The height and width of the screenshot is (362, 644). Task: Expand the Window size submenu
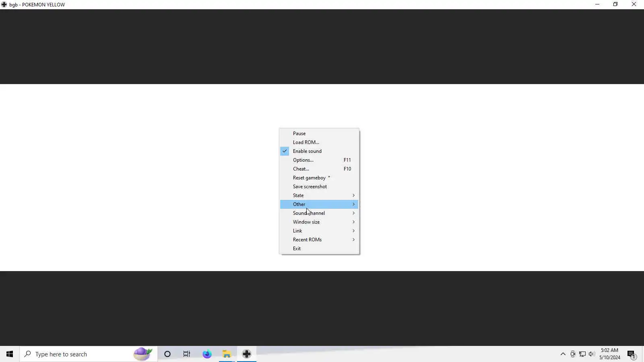click(x=319, y=222)
